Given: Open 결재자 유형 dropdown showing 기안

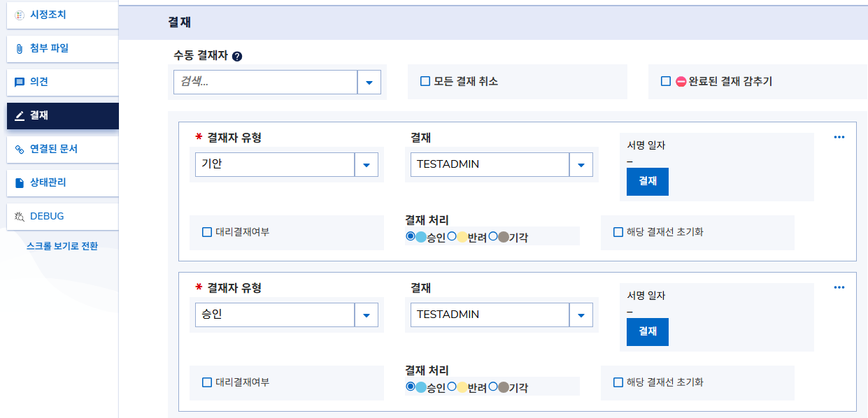Looking at the screenshot, I should [366, 165].
